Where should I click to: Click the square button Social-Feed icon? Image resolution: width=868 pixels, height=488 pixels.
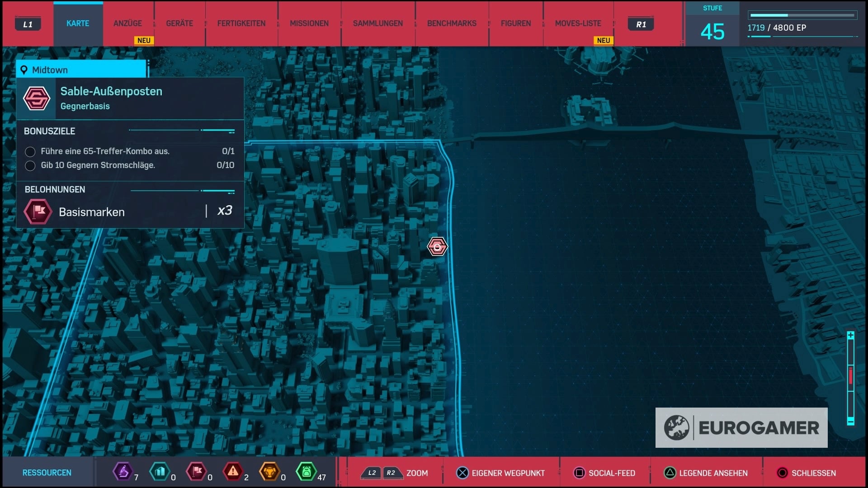click(579, 473)
